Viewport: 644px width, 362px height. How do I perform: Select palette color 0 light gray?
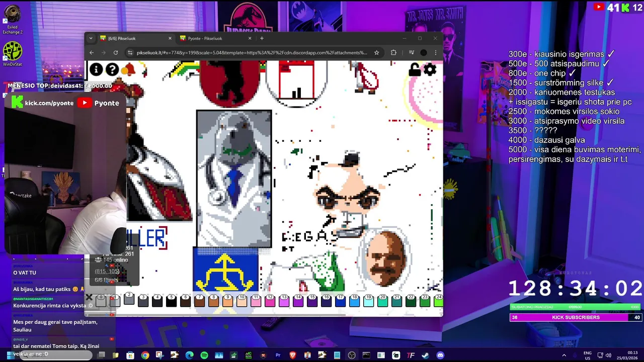tap(101, 300)
